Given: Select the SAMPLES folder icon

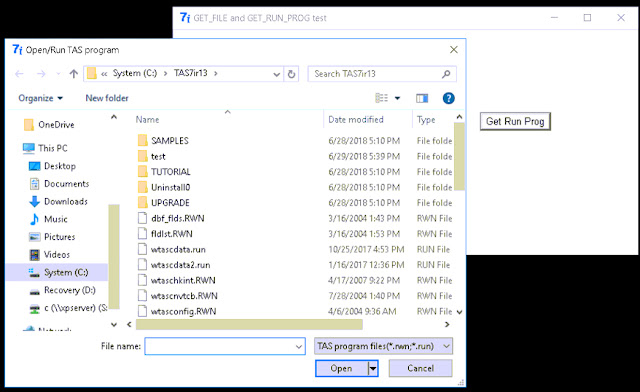Looking at the screenshot, I should [142, 140].
